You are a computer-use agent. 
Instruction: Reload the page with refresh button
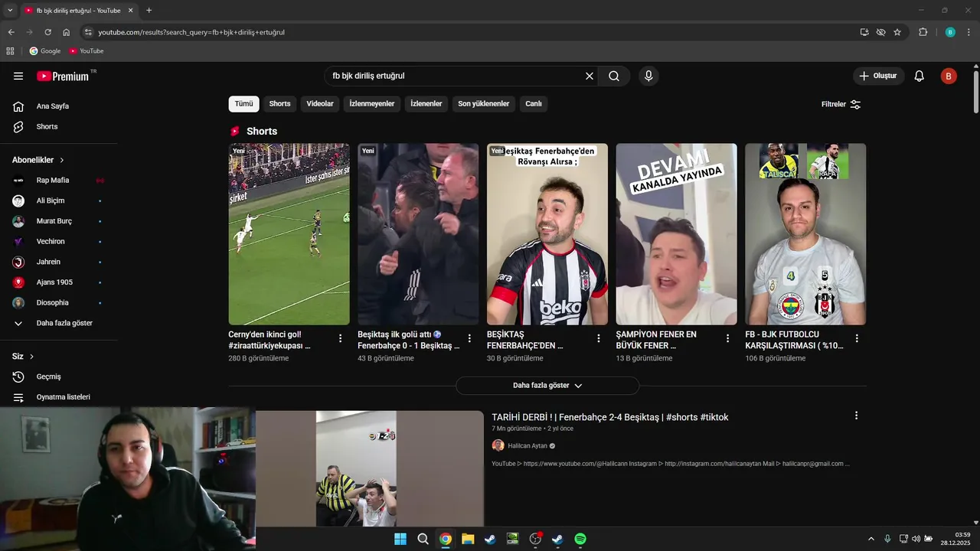(47, 32)
